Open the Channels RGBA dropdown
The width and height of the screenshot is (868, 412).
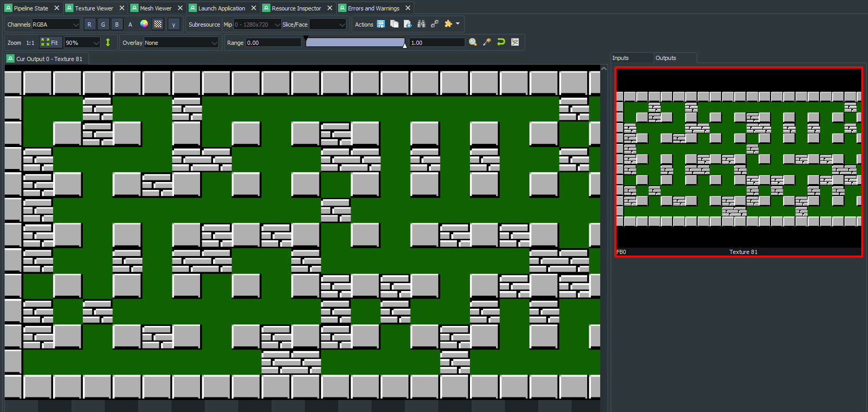pos(56,25)
